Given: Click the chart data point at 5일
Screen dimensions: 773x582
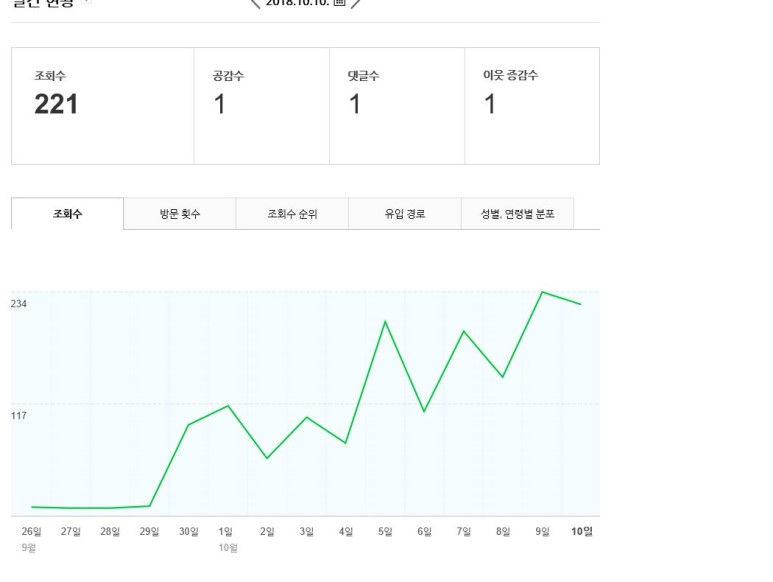Looking at the screenshot, I should 385,321.
